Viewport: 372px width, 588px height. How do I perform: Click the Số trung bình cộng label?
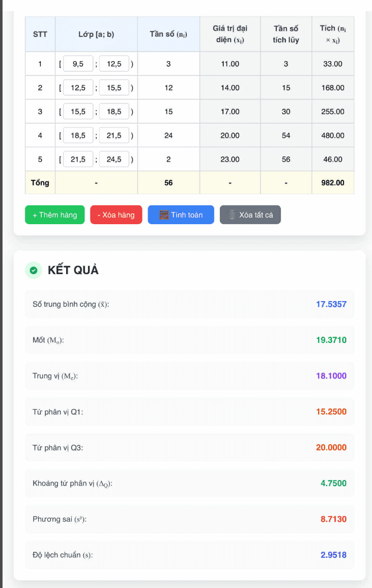(71, 304)
